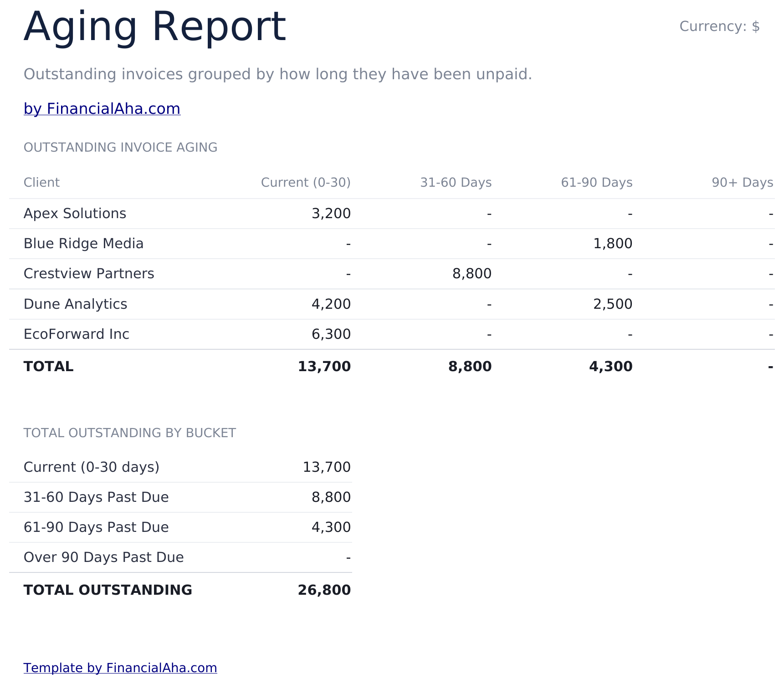Click the '61-90 Days Past Due' label
The image size is (784, 684).
tap(96, 527)
